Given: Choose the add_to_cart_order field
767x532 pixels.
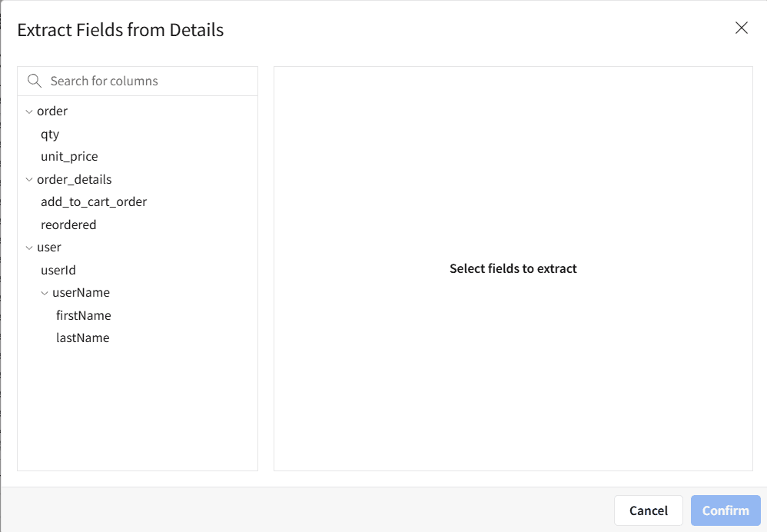Looking at the screenshot, I should [x=94, y=201].
